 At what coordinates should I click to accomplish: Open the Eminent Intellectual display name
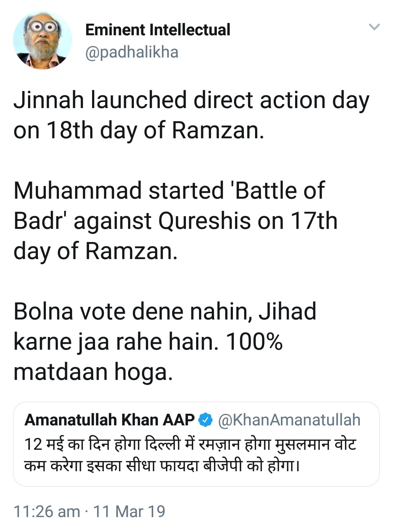[x=158, y=30]
